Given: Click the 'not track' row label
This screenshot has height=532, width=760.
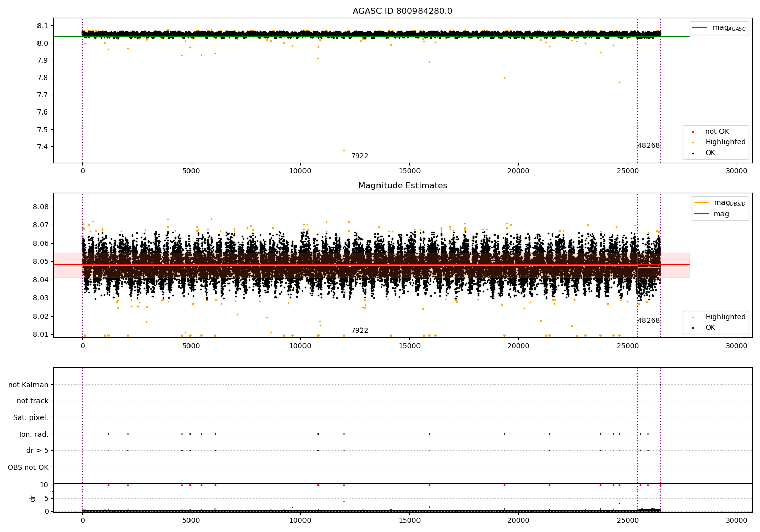Looking at the screenshot, I should (x=32, y=401).
